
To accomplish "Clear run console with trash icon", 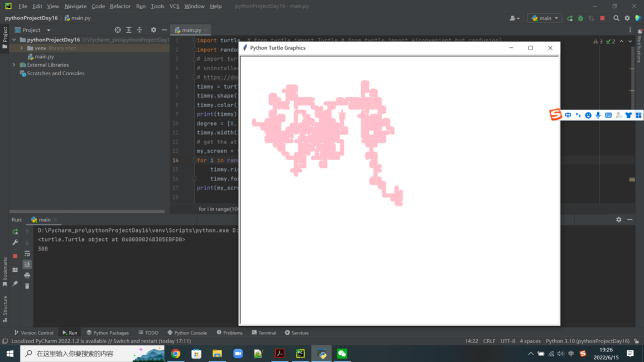I will point(27,286).
